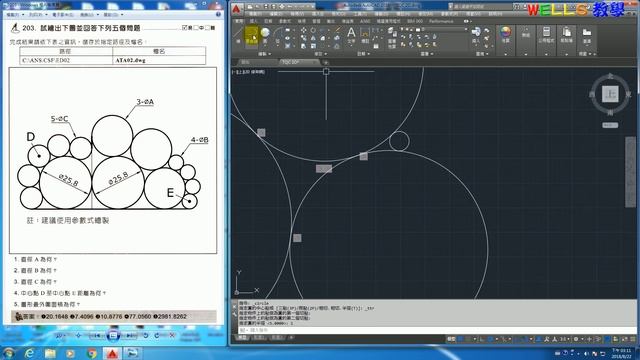Select the Circle tool in Draw panel

[x=265, y=35]
